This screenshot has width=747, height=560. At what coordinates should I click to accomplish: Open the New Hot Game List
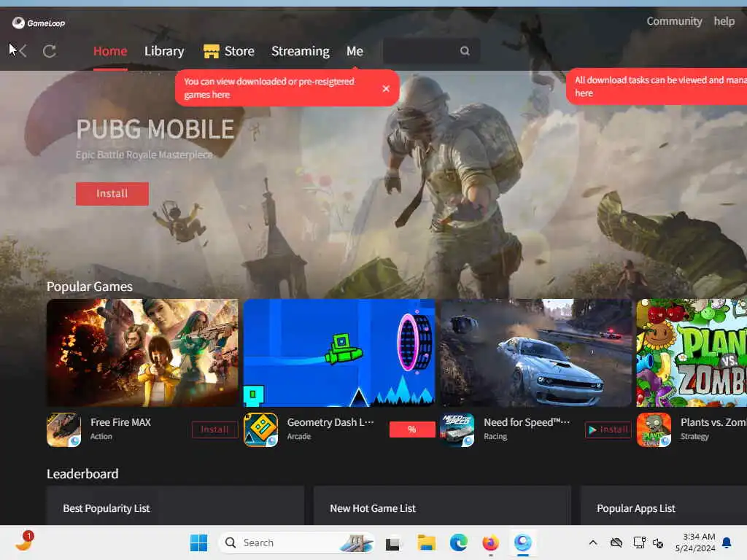(x=442, y=506)
